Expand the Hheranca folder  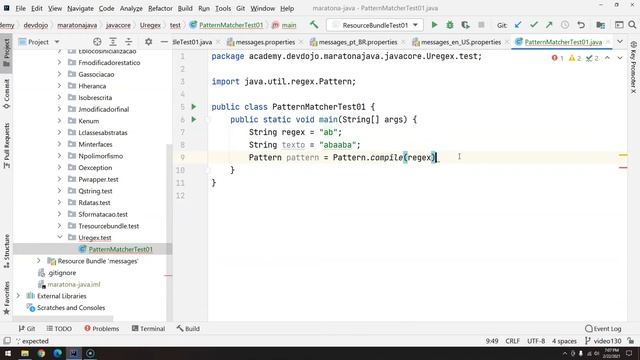pyautogui.click(x=60, y=86)
